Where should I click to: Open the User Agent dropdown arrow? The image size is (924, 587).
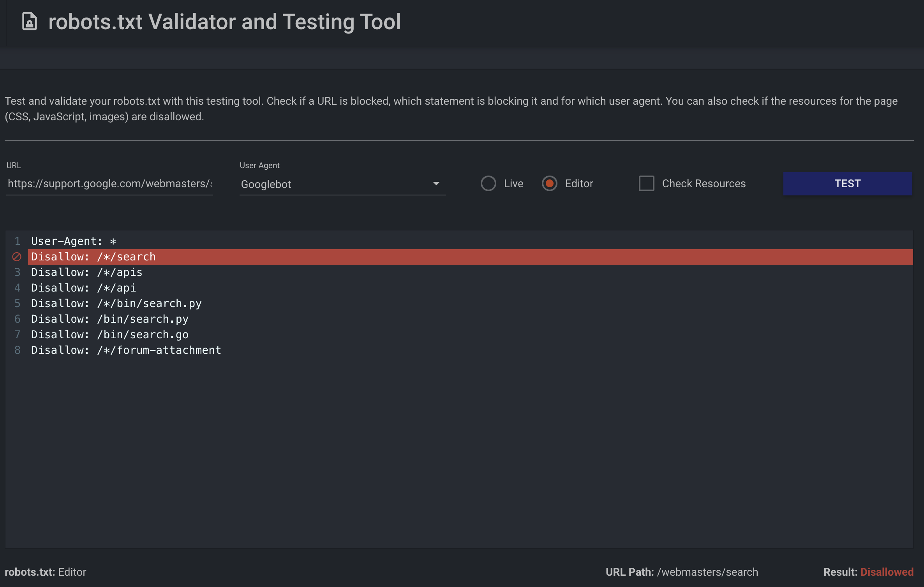(x=436, y=184)
